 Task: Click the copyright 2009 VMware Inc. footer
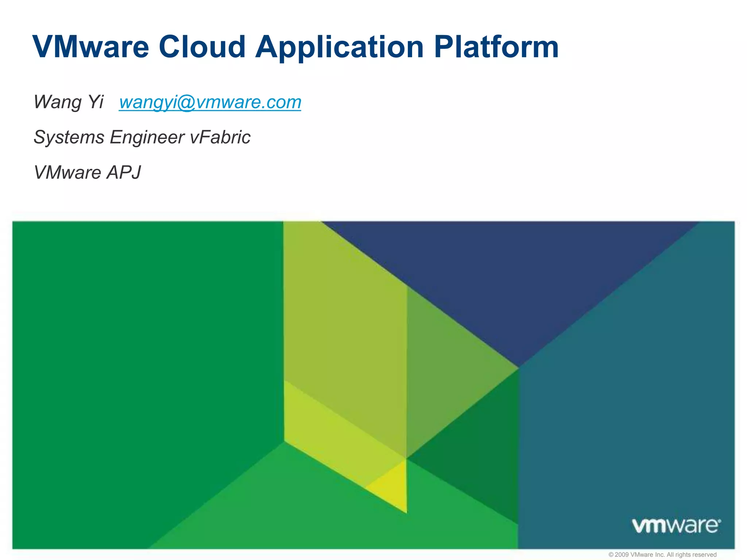[x=662, y=555]
